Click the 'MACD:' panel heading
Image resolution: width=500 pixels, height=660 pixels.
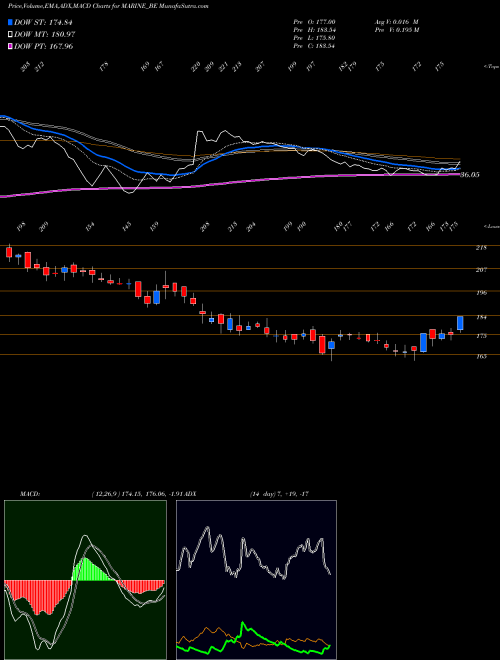(x=30, y=494)
